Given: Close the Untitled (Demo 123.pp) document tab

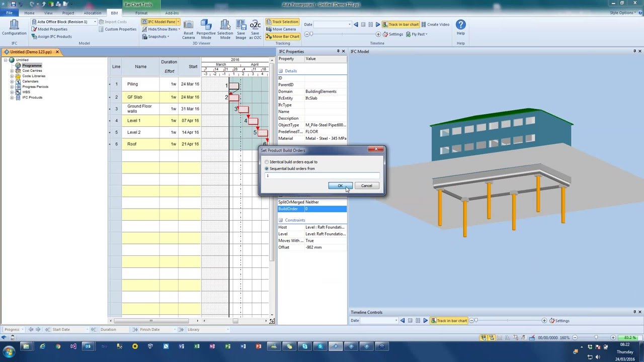Looking at the screenshot, I should (x=57, y=52).
